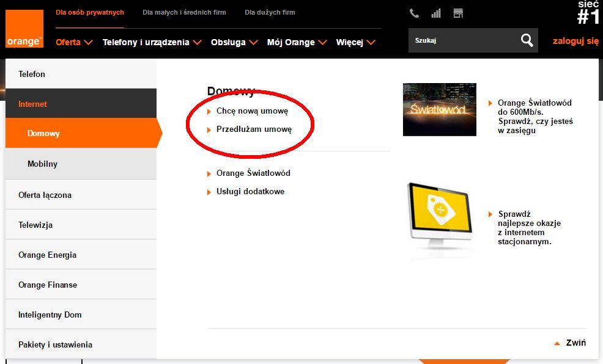603x364 pixels.
Task: Select Telewizja in the sidebar menu
Action: pyautogui.click(x=35, y=225)
